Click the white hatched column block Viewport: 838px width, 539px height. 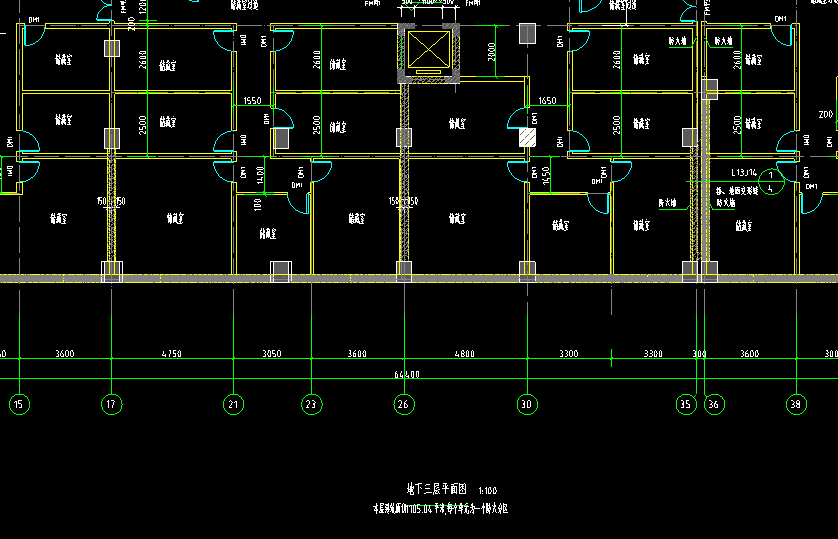click(527, 137)
